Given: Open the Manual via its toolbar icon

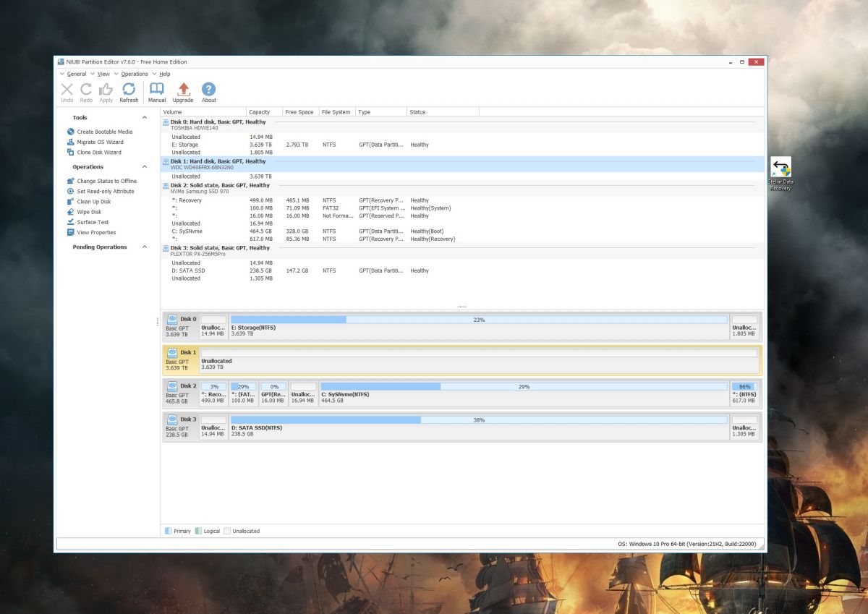Looking at the screenshot, I should tap(157, 89).
